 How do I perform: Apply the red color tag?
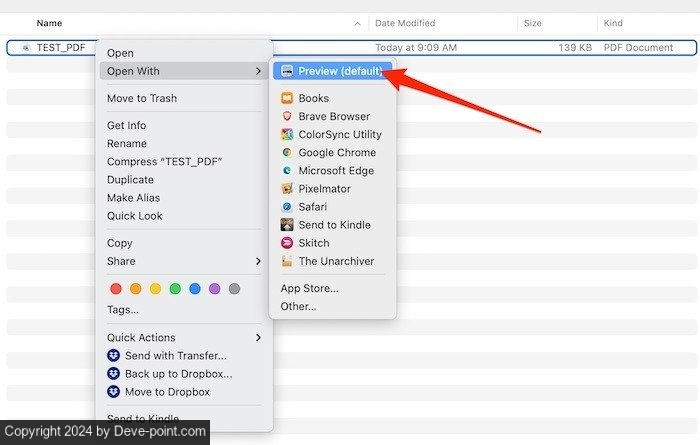click(116, 289)
